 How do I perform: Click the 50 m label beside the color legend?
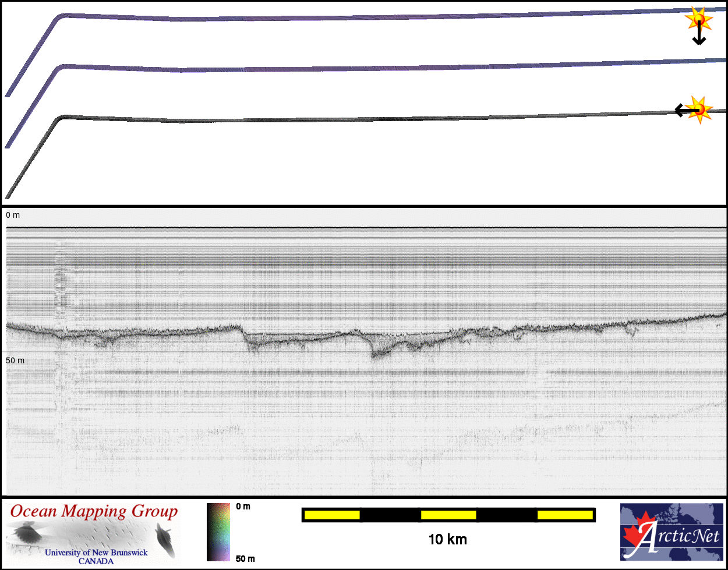[245, 559]
